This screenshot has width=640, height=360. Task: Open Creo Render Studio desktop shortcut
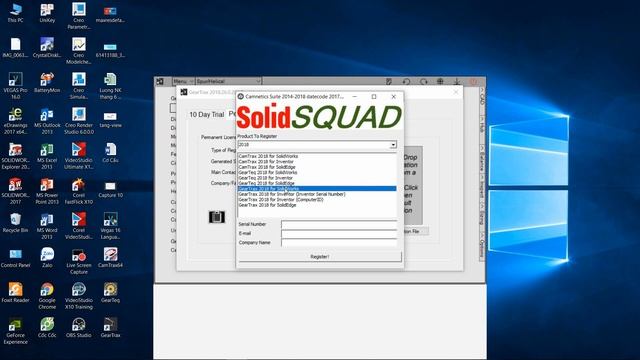tap(79, 121)
